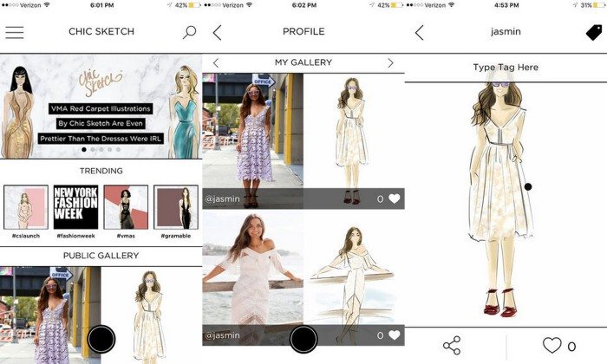Like the second gallery post by @jasmin

point(395,335)
